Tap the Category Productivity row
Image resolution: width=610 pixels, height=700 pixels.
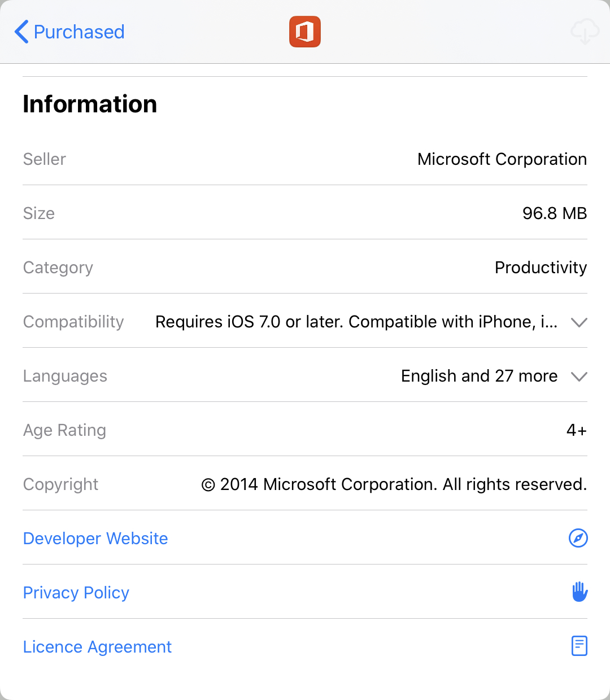tap(305, 267)
